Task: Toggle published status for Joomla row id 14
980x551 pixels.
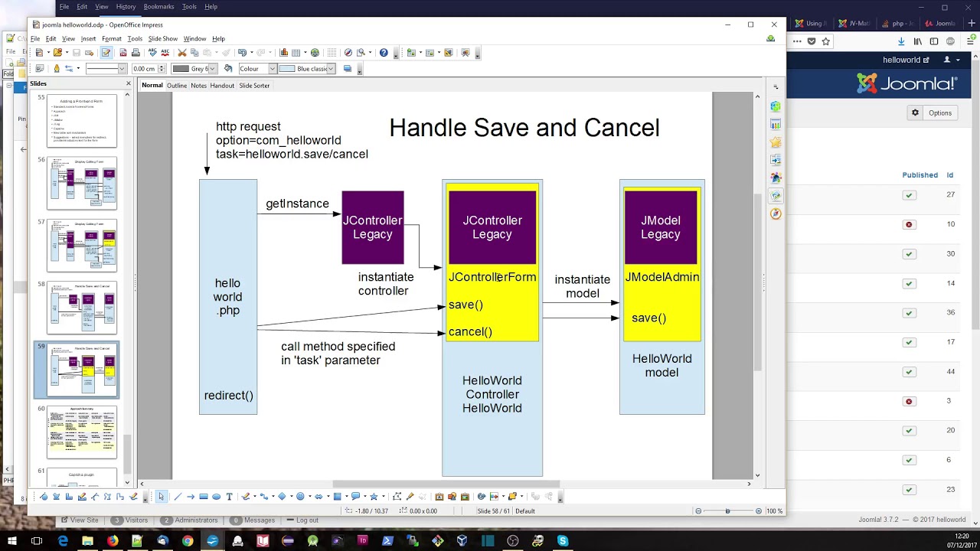Action: click(x=909, y=283)
